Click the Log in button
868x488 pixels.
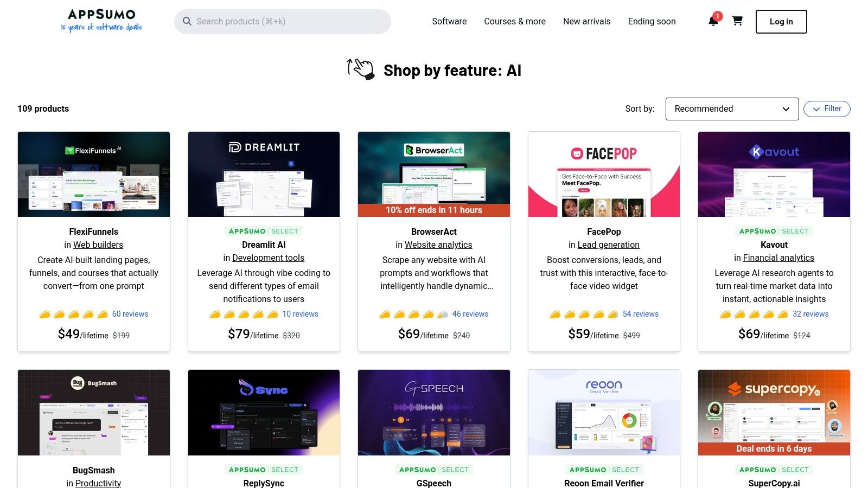pos(781,22)
